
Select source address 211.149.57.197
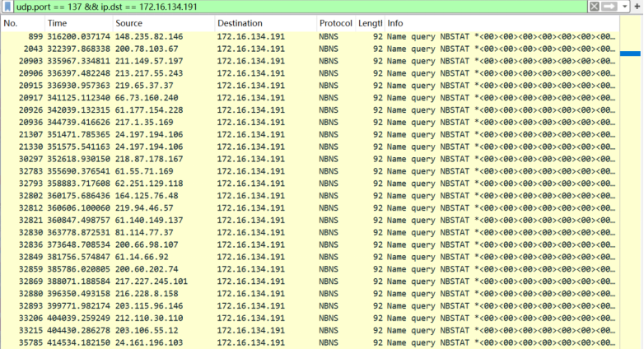tap(149, 61)
